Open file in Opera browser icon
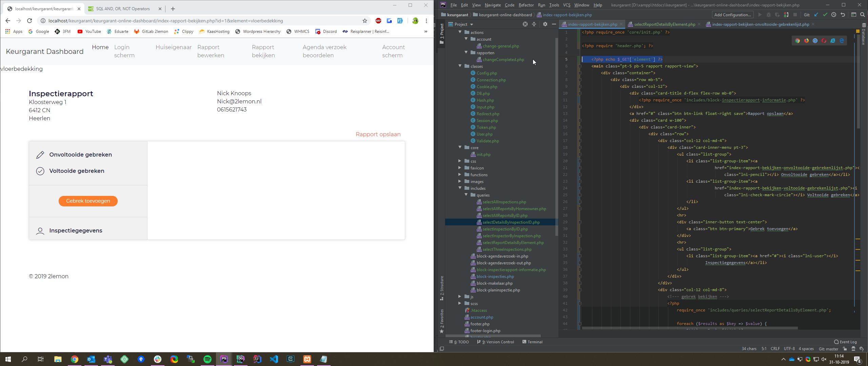The width and height of the screenshot is (868, 366). pos(824,41)
